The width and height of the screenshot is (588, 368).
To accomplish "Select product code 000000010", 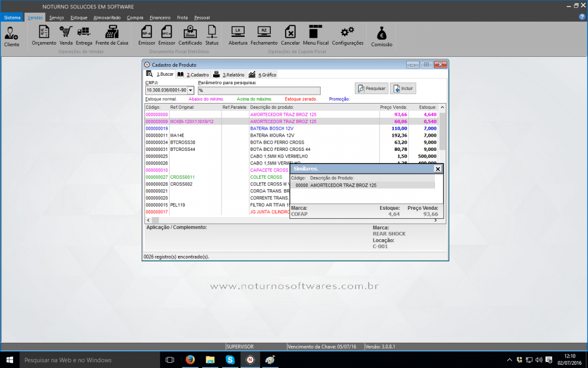I will pos(157,170).
